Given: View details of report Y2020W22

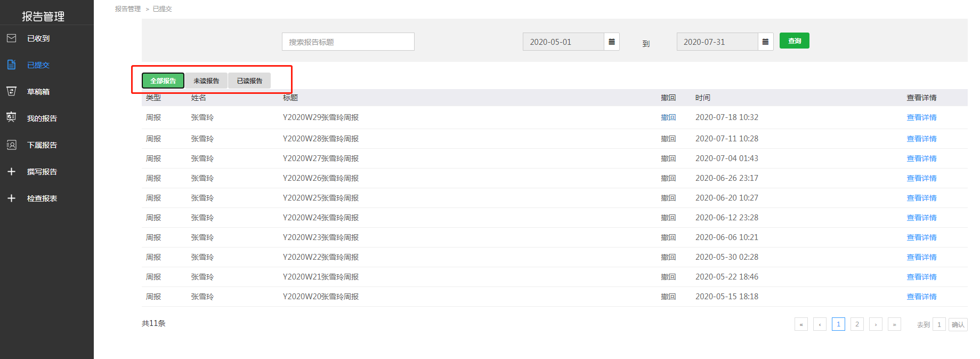Looking at the screenshot, I should click(921, 257).
